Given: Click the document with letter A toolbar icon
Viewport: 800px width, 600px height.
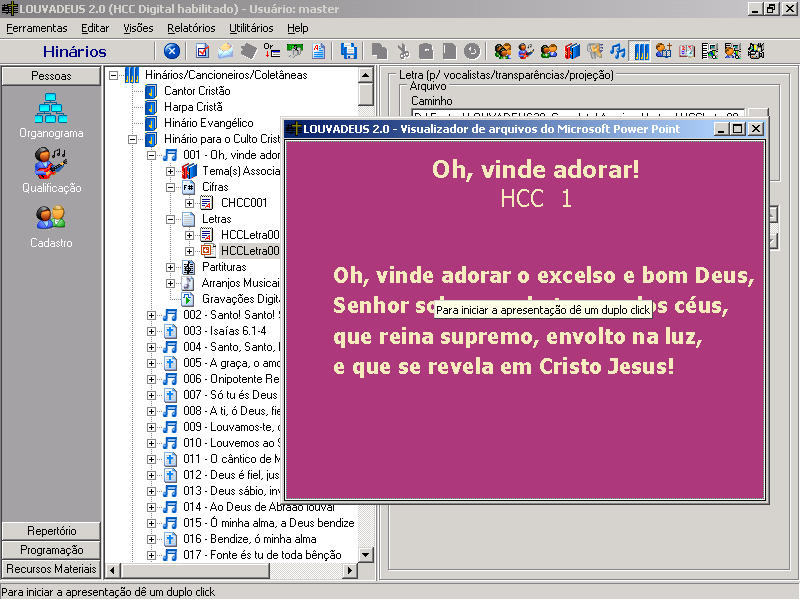Looking at the screenshot, I should coord(318,51).
